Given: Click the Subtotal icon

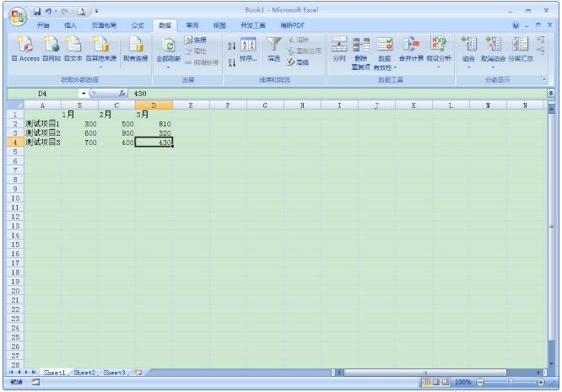Looking at the screenshot, I should [x=520, y=44].
